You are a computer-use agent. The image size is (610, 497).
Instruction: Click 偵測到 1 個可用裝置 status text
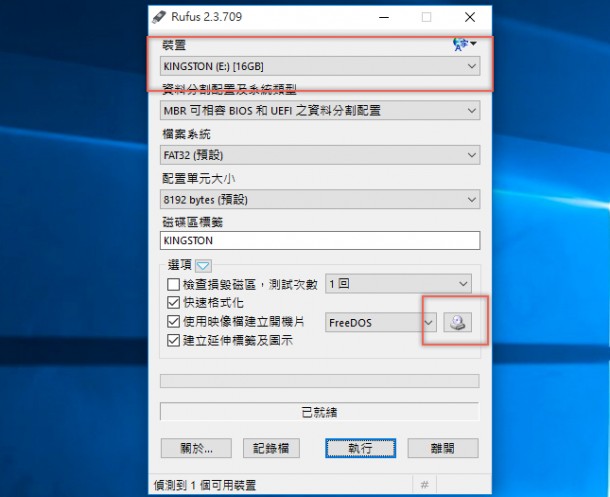[x=205, y=485]
